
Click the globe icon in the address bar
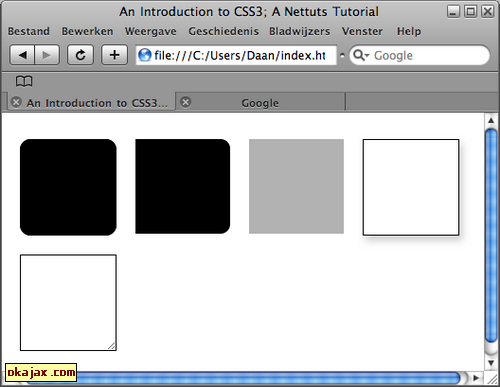145,55
